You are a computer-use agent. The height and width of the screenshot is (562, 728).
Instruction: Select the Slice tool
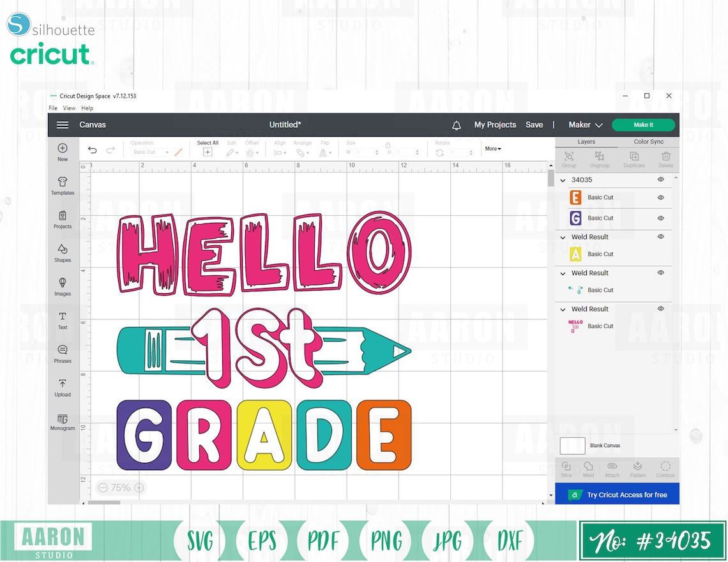pyautogui.click(x=566, y=469)
